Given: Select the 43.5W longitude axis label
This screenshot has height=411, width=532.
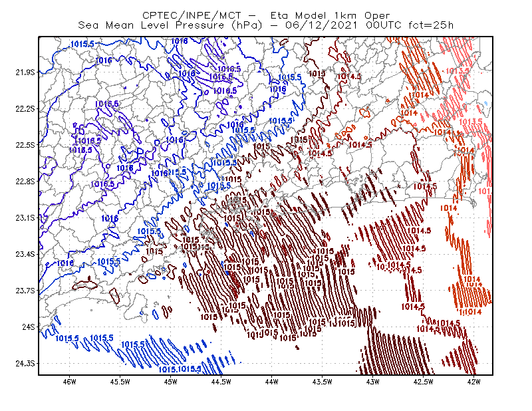Looking at the screenshot, I should coord(322,382).
